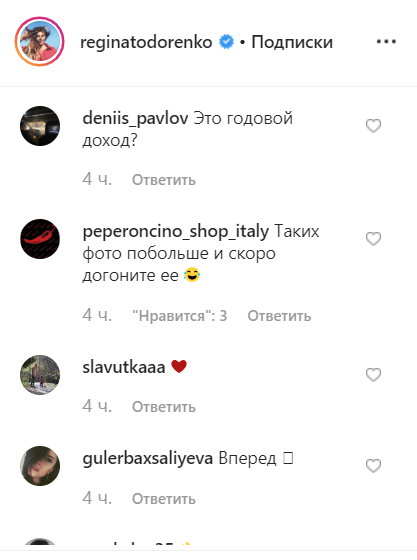Open deniis_pavlov username link
Viewport: 417px width, 560px height.
tap(135, 118)
